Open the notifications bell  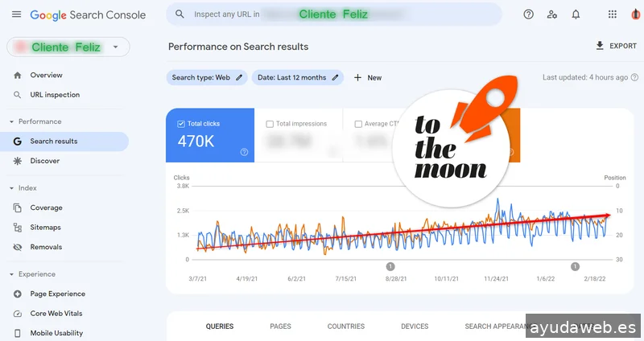[576, 14]
